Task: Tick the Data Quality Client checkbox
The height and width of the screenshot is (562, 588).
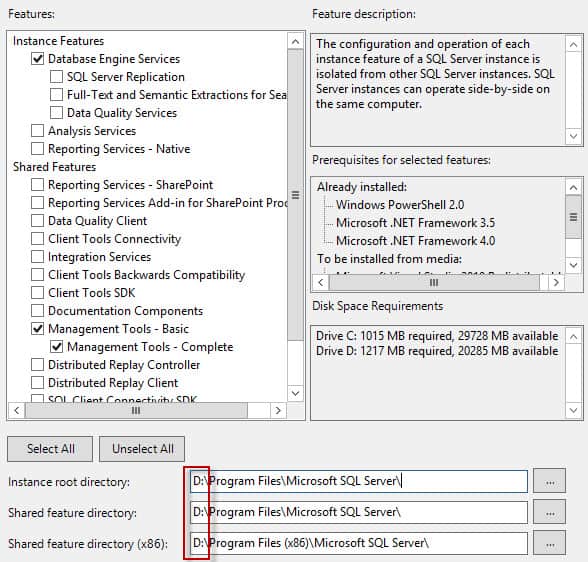Action: [38, 221]
